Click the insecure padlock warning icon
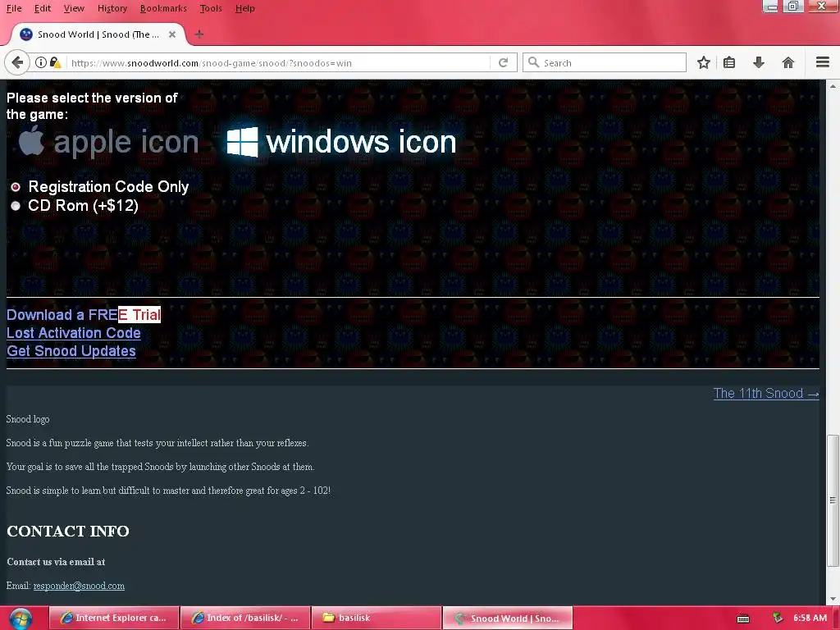This screenshot has width=840, height=630. pos(55,62)
